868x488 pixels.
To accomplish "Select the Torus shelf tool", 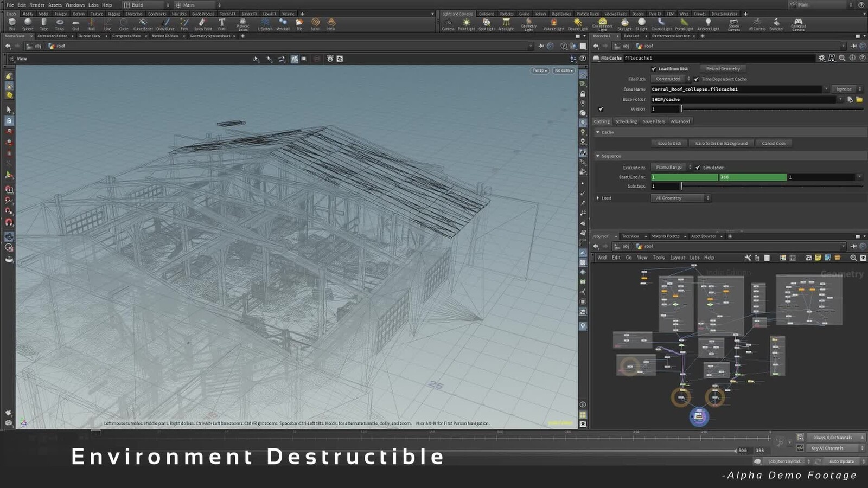I will 60,24.
